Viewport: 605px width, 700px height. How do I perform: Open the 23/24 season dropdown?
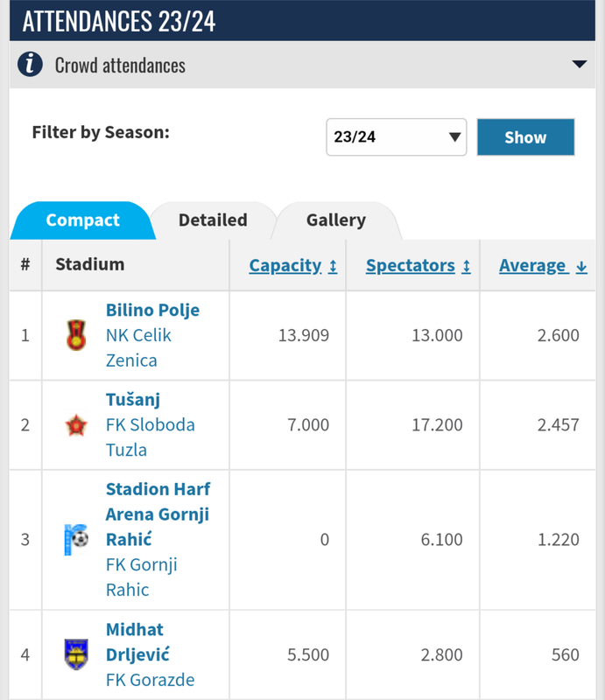click(x=397, y=137)
